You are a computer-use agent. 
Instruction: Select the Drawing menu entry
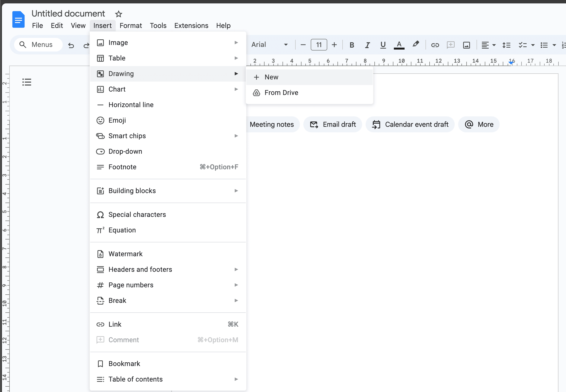(168, 74)
